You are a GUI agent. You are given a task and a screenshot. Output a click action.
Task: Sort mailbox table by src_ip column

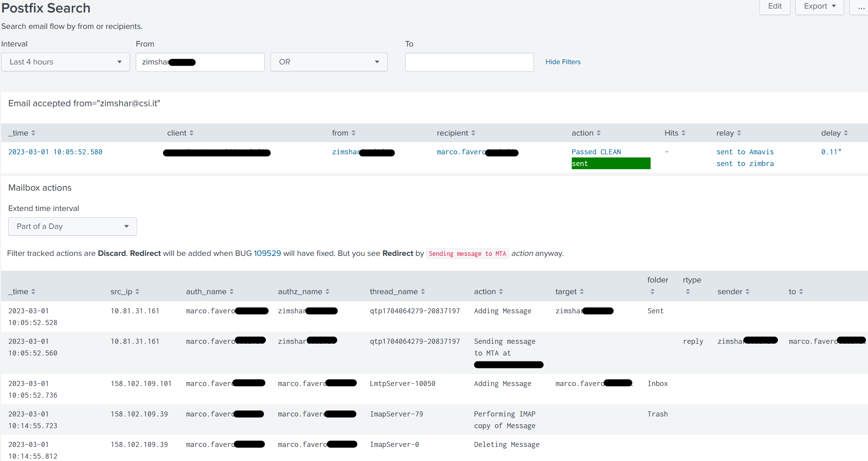point(125,291)
